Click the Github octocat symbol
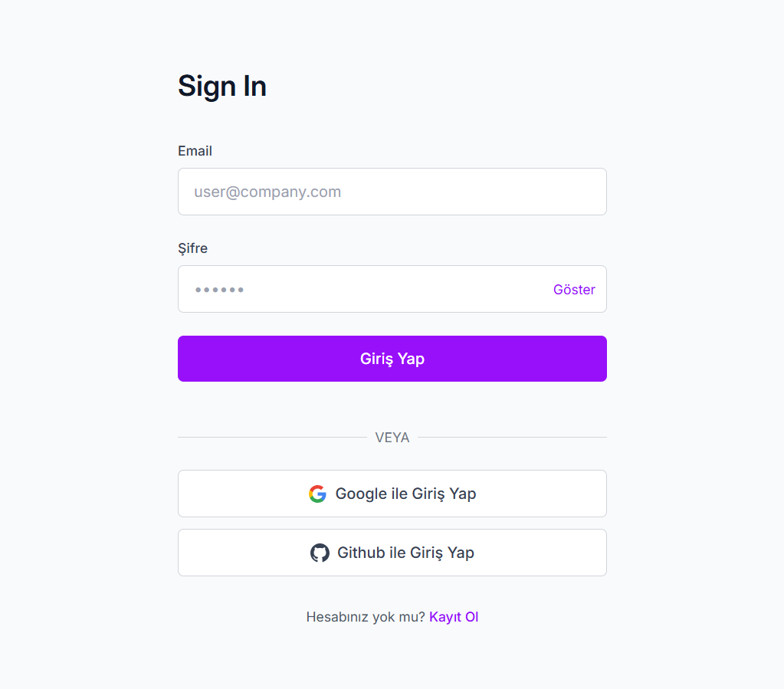This screenshot has width=784, height=689. click(x=319, y=553)
